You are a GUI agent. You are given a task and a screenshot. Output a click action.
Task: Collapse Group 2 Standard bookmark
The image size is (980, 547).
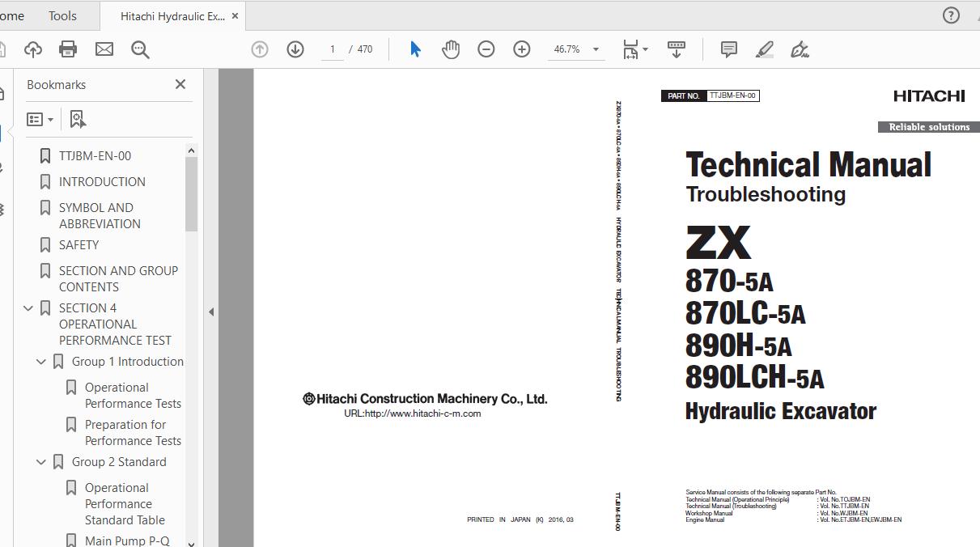click(41, 462)
